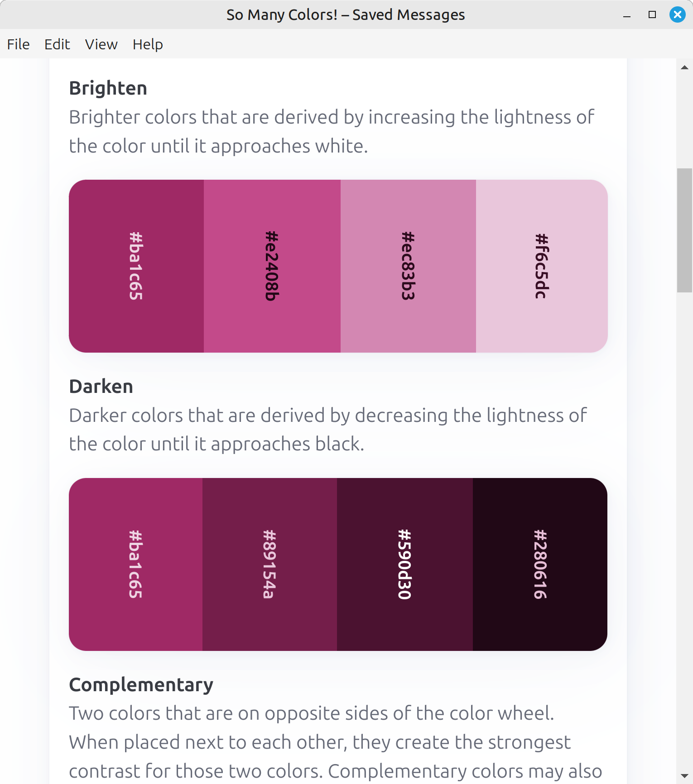Pick the #89154a darken swatch
693x784 pixels.
269,564
